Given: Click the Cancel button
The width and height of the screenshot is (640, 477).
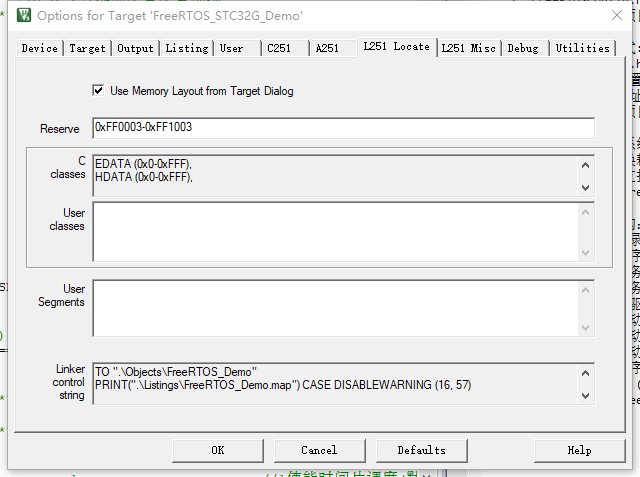Looking at the screenshot, I should pyautogui.click(x=319, y=450).
